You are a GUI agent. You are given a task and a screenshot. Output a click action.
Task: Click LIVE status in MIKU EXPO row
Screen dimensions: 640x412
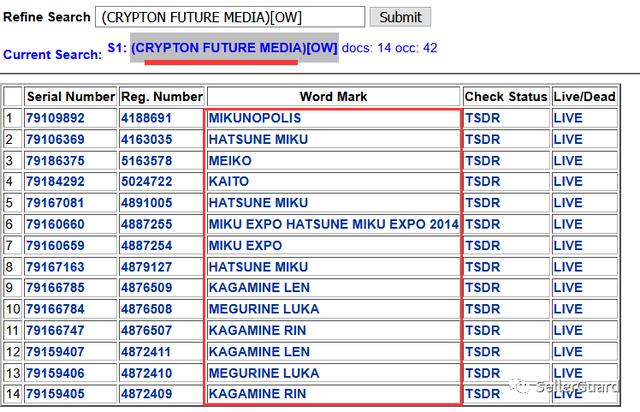pos(568,245)
